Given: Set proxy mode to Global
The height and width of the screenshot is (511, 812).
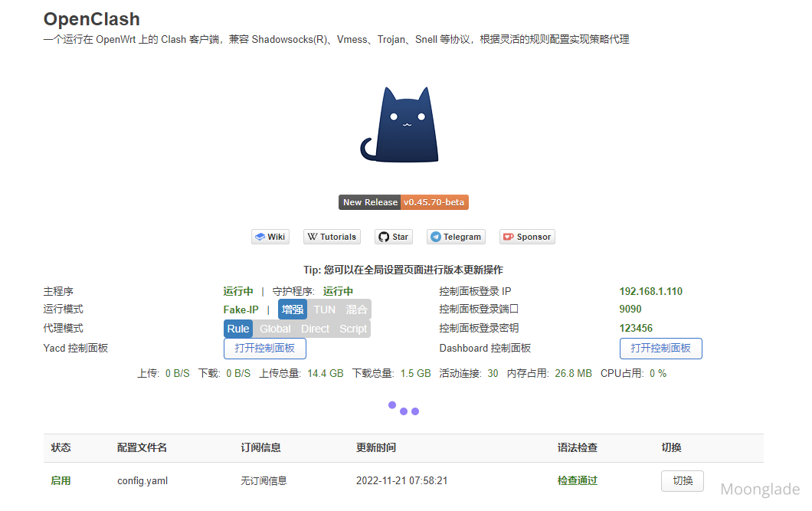Looking at the screenshot, I should tap(275, 329).
